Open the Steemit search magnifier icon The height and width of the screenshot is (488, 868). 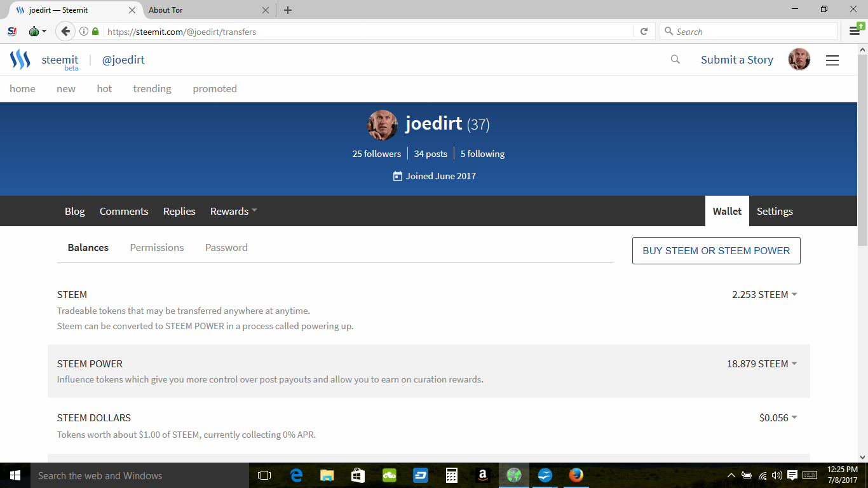click(x=675, y=60)
